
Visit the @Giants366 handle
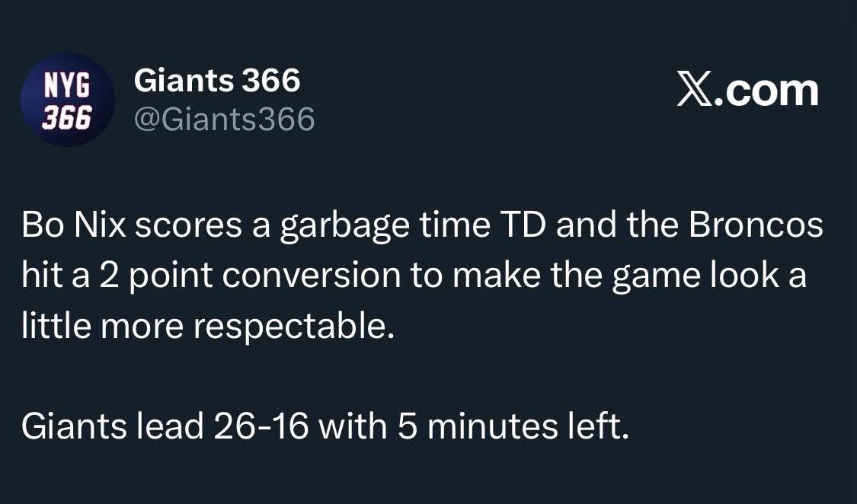point(224,119)
